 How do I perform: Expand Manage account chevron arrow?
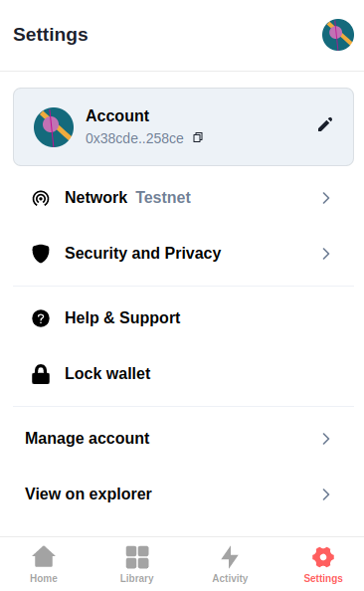point(326,439)
